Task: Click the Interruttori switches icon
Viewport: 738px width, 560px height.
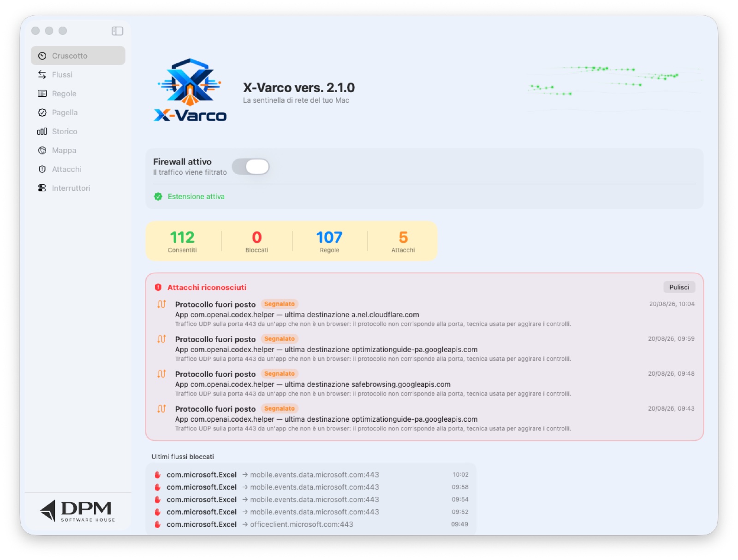Action: (x=42, y=188)
